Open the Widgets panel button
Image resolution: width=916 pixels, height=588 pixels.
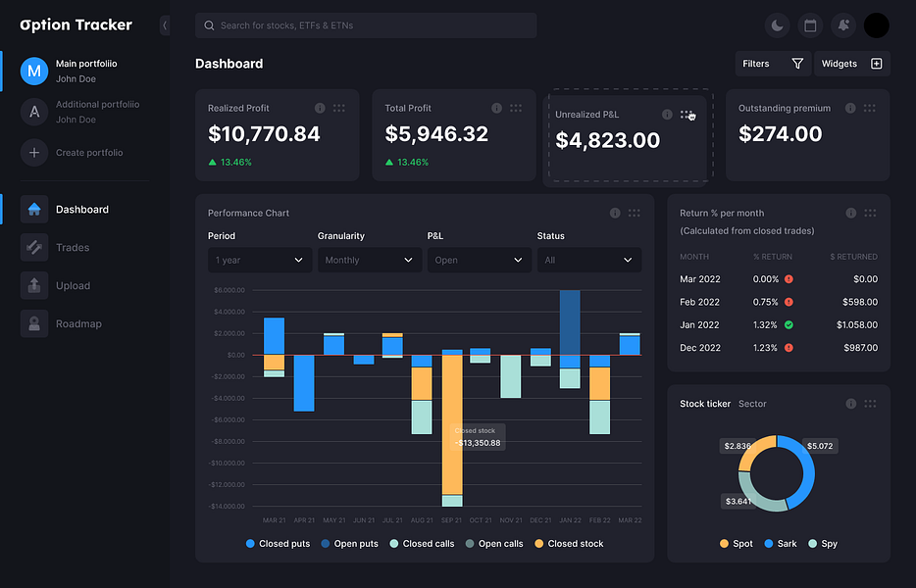pos(852,63)
